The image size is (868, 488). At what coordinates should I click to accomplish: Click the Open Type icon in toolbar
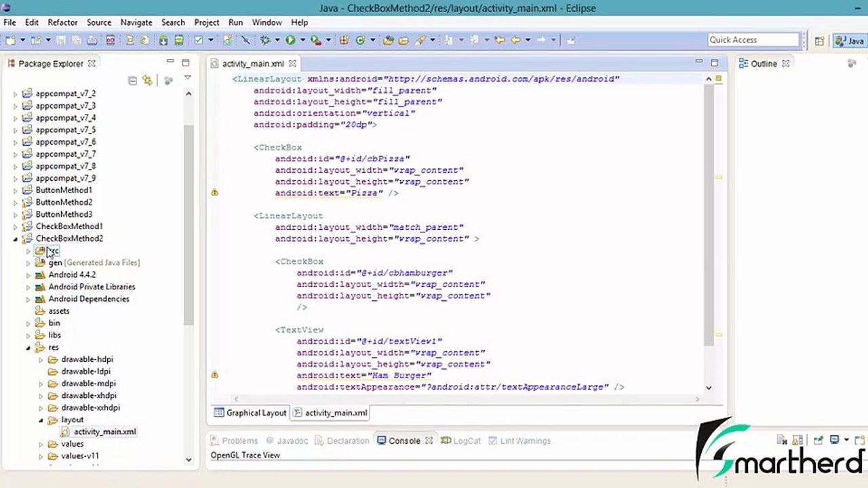coord(389,40)
